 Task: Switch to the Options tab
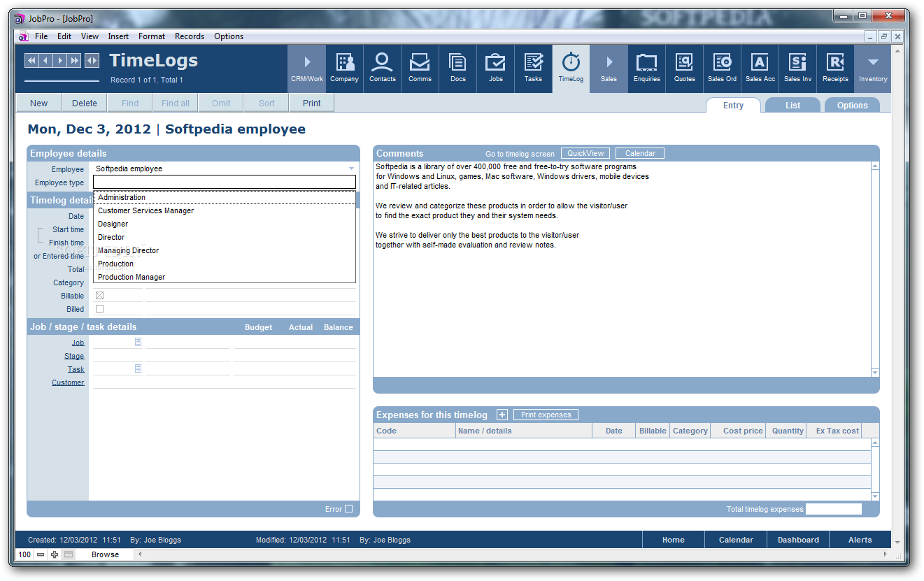point(852,105)
